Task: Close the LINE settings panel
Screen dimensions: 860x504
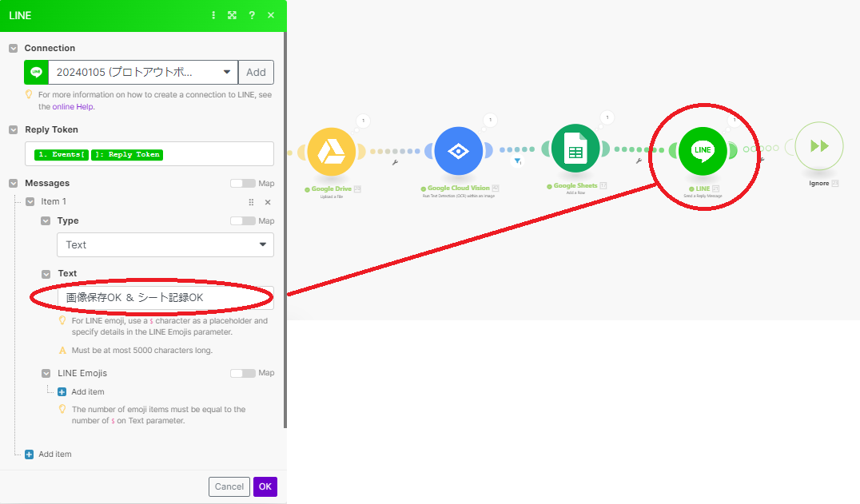Action: click(271, 15)
